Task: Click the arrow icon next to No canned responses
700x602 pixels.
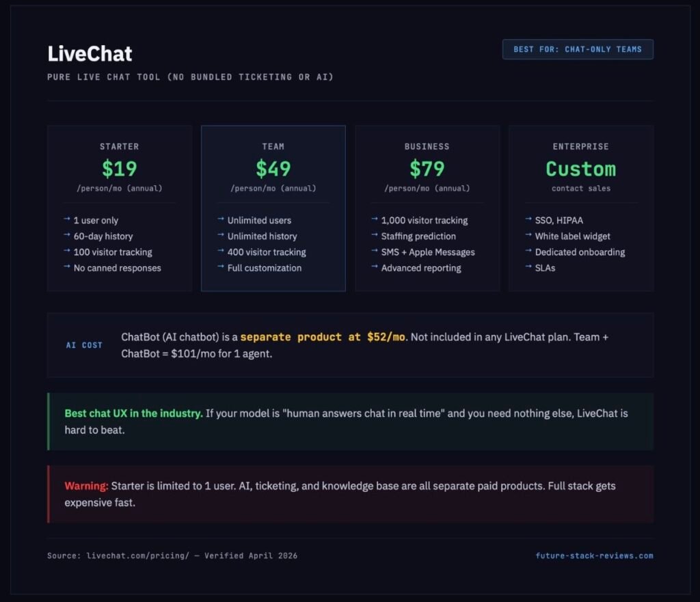Action: [x=66, y=268]
